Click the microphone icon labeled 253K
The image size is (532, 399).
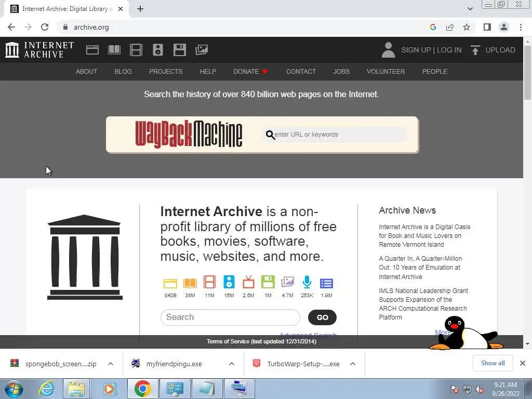pyautogui.click(x=307, y=282)
